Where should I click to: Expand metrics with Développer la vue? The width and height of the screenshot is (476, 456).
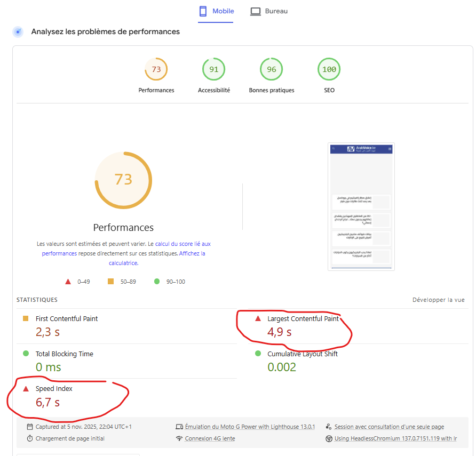[438, 300]
